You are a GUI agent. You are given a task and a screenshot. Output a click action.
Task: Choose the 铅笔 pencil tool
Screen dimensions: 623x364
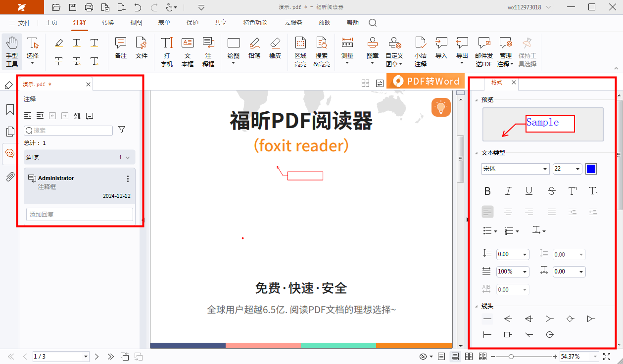coord(254,48)
